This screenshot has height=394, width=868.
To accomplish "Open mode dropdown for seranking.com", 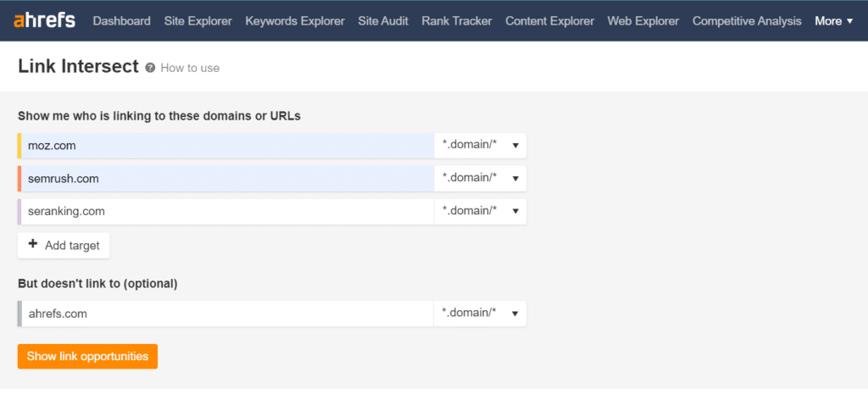I will (480, 211).
